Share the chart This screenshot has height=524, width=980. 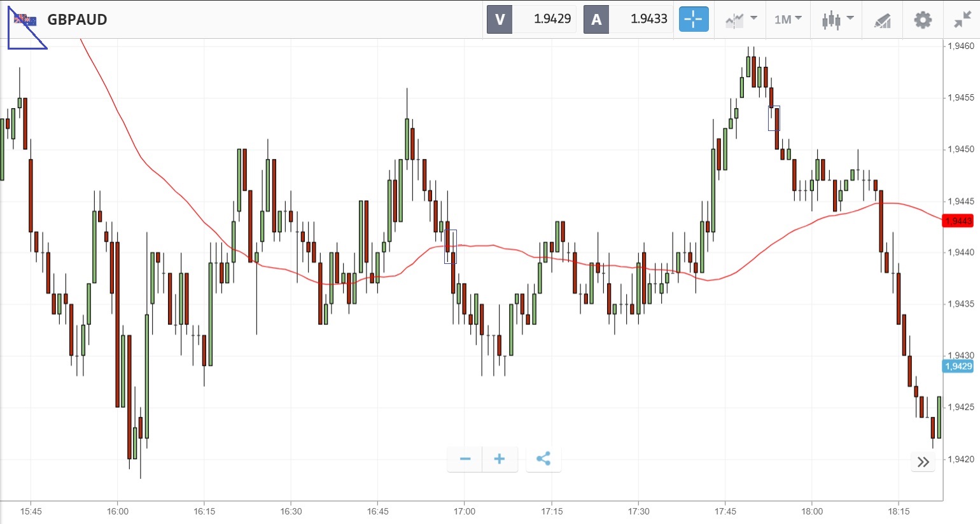point(543,459)
